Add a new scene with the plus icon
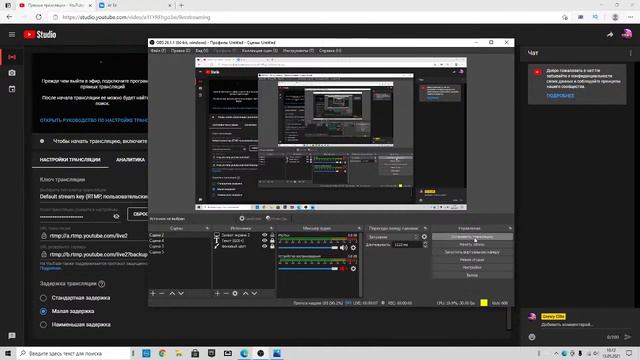Viewport: 640px width, 360px height. (x=153, y=293)
